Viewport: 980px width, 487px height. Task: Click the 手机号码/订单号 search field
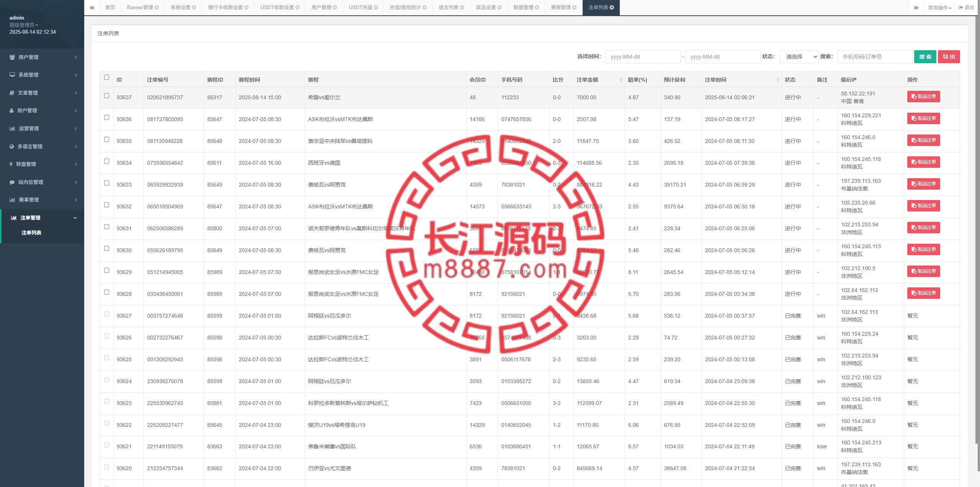pyautogui.click(x=875, y=57)
